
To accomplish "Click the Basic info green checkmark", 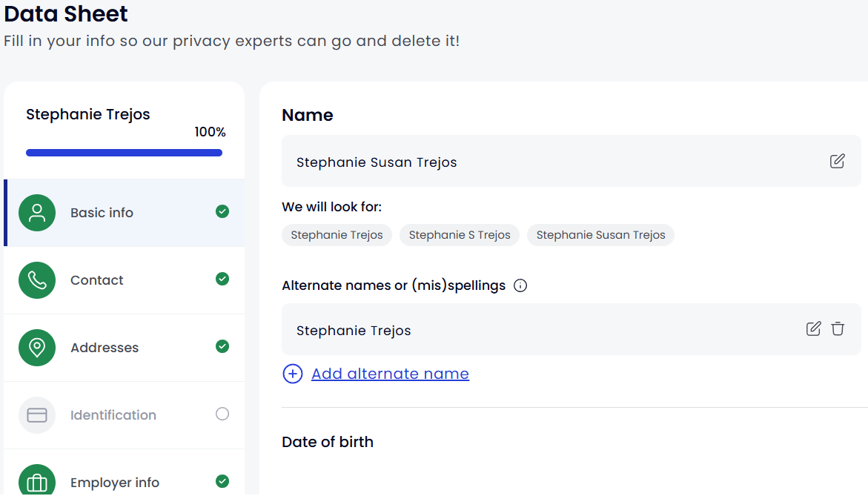I will 222,211.
